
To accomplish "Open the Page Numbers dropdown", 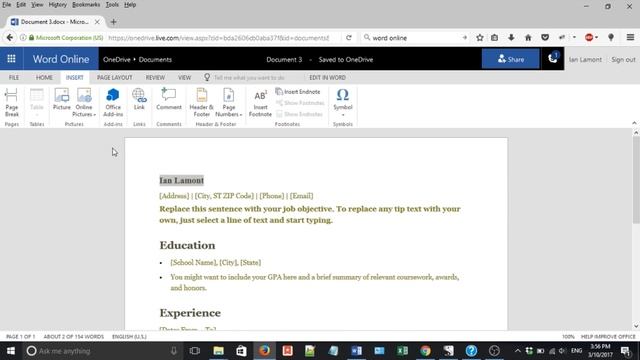I will point(229,102).
